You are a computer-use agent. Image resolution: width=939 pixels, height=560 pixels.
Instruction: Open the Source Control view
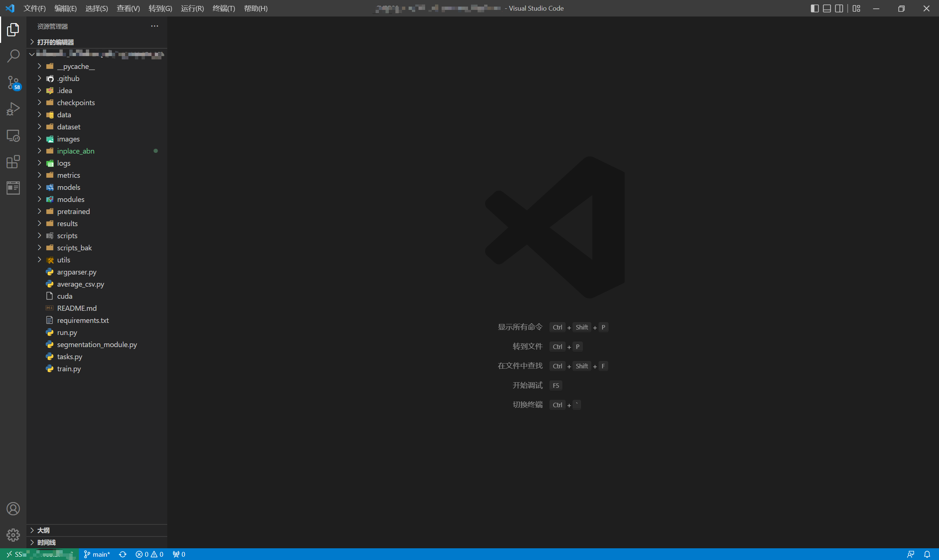13,82
